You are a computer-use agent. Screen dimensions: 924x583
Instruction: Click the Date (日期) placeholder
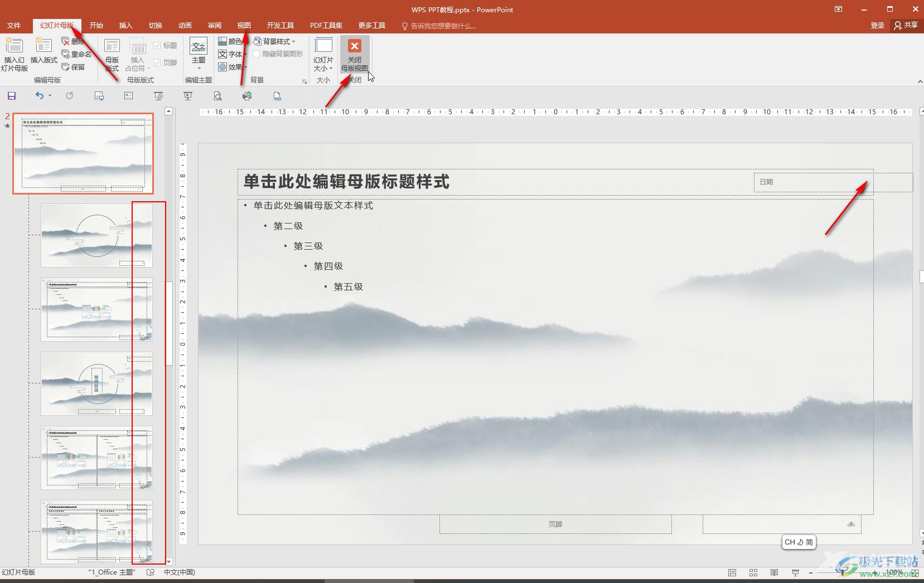click(x=833, y=182)
